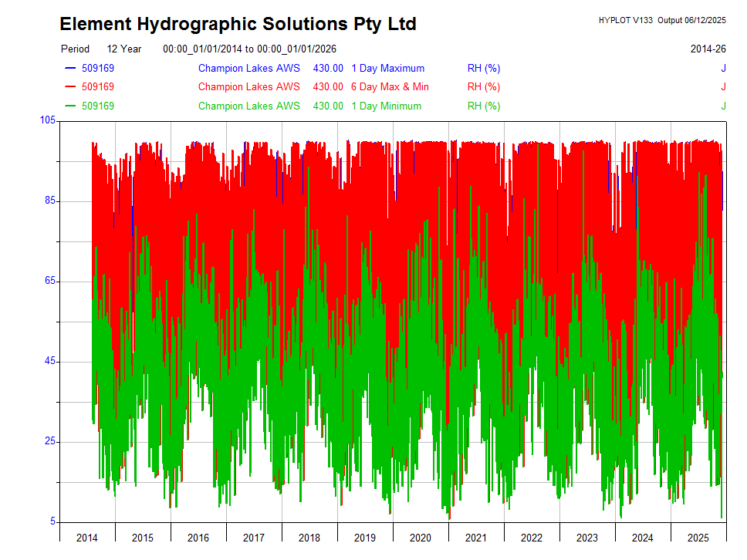Click the red legend line swatch
The height and width of the screenshot is (560, 747).
click(x=70, y=87)
